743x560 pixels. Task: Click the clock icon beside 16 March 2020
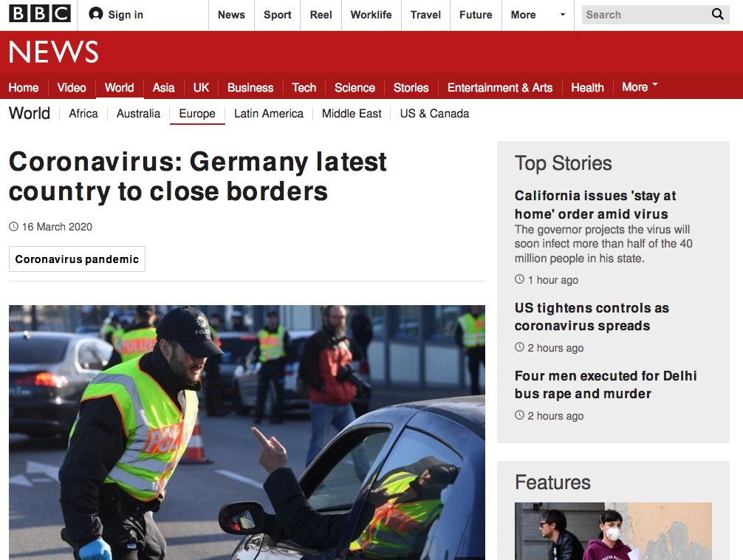[14, 227]
